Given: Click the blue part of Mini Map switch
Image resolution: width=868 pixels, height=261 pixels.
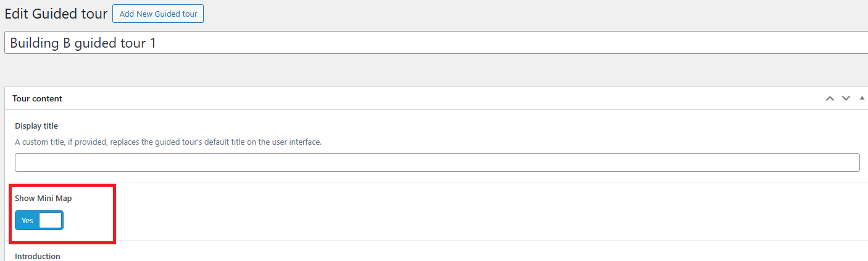Looking at the screenshot, I should click(27, 220).
